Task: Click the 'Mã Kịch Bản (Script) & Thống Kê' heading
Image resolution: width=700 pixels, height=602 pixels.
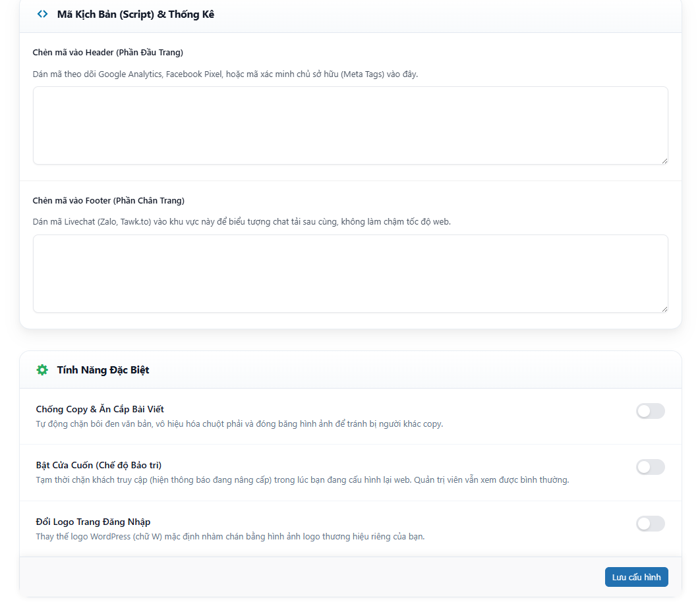Action: click(136, 14)
